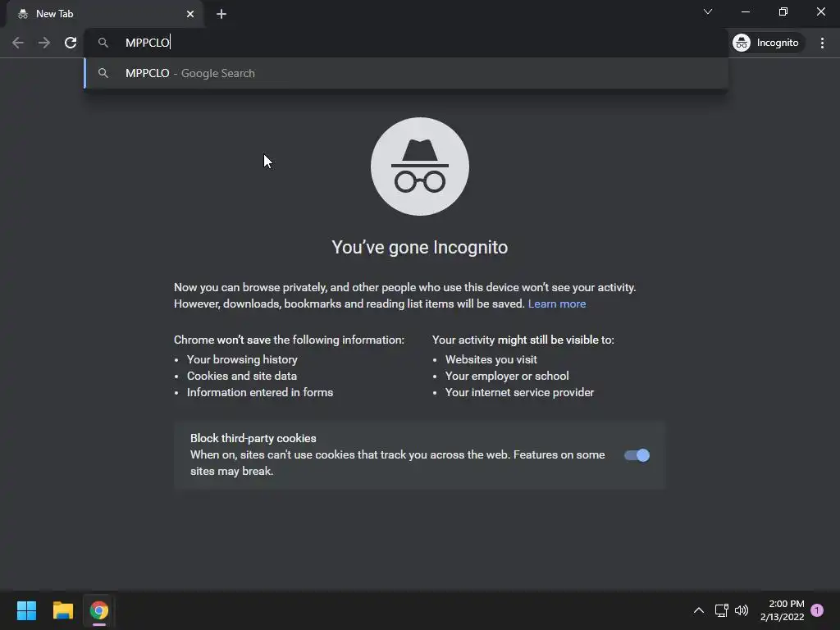Open the notification count badge
The image size is (840, 630).
tap(817, 610)
